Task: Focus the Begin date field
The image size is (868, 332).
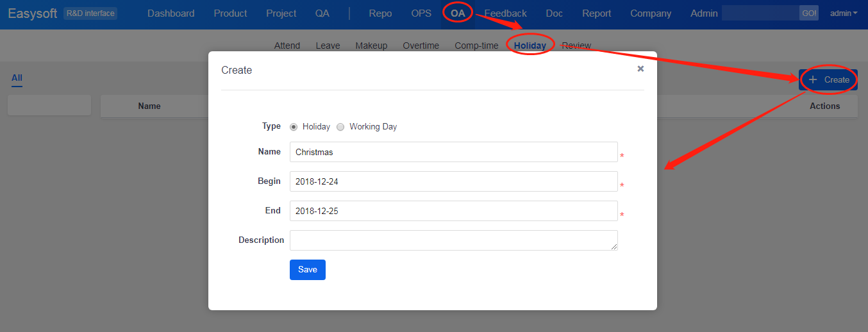Action: point(453,181)
